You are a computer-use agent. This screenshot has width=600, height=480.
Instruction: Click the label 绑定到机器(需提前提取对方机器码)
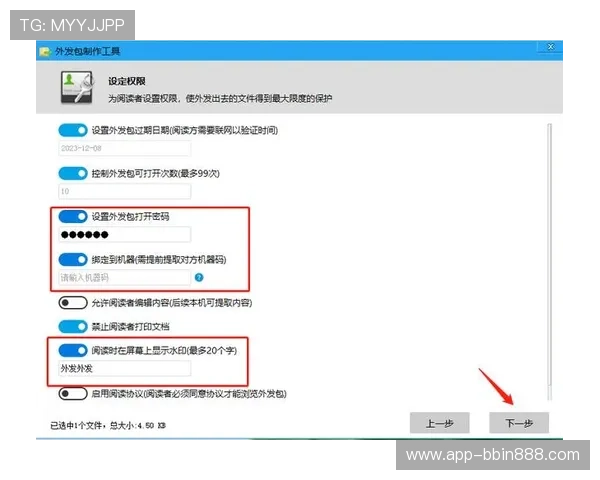pyautogui.click(x=159, y=260)
